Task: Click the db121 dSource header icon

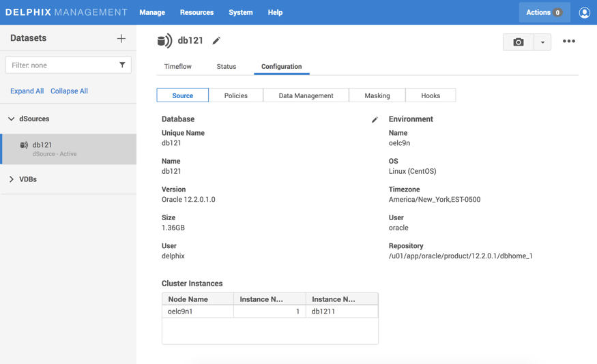Action: tap(164, 41)
